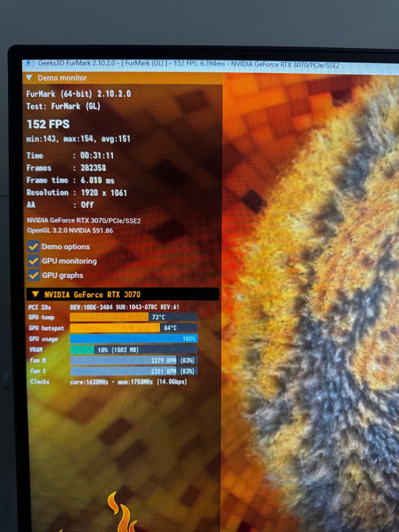The height and width of the screenshot is (532, 399).
Task: Click NVIDIA GeForce RTX 3070/PCIe/SSE2 info line
Action: [84, 221]
